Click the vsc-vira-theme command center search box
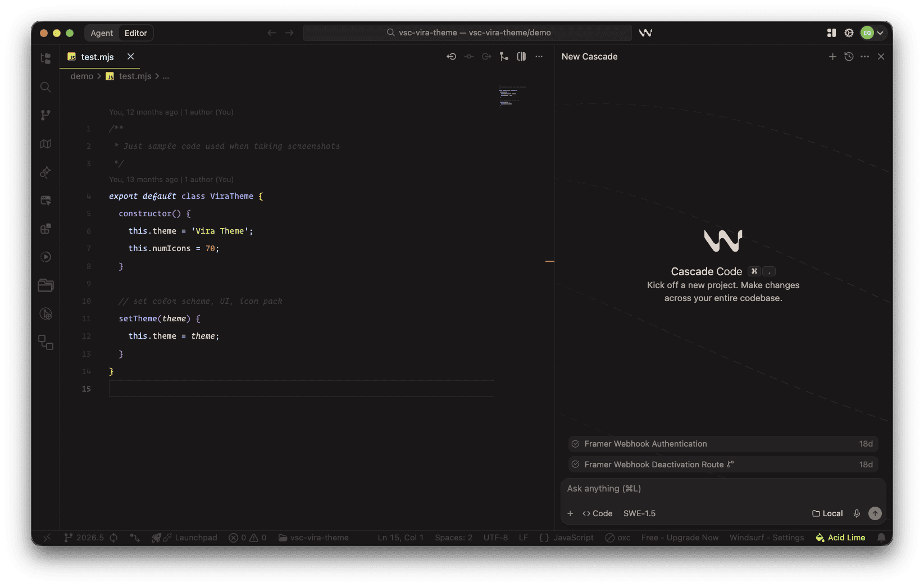 click(467, 33)
